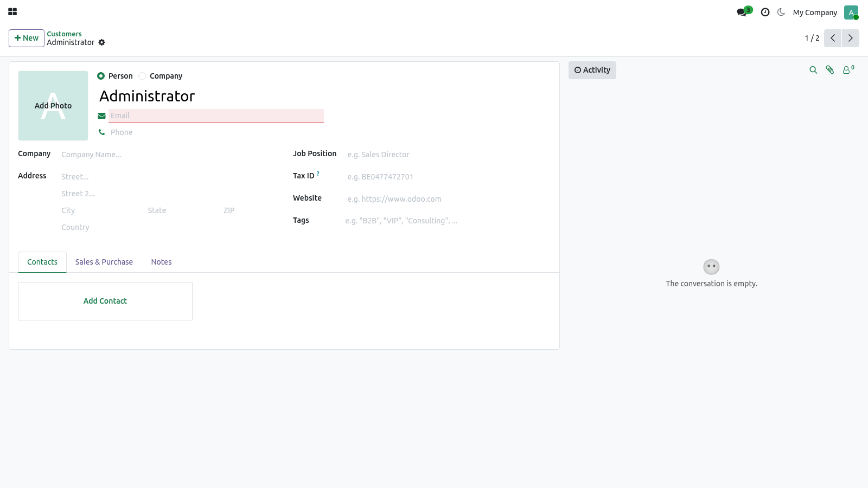This screenshot has height=488, width=868.
Task: Focus the Job Position field
Action: coord(449,155)
